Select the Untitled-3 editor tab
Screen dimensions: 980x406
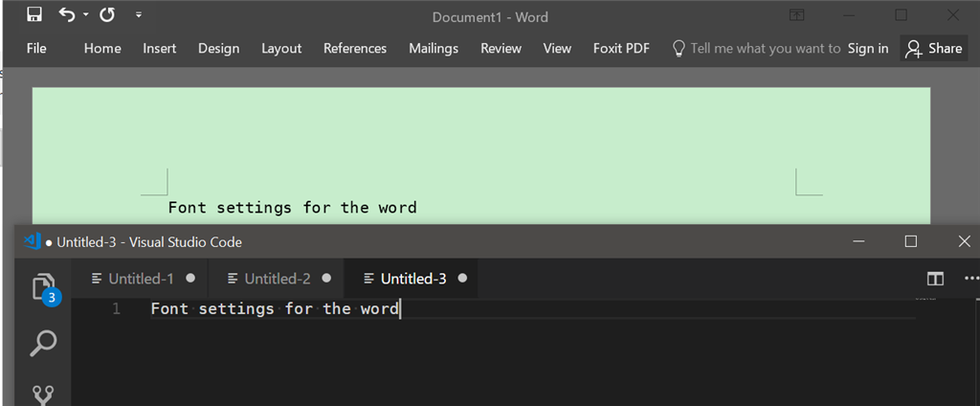click(x=411, y=279)
